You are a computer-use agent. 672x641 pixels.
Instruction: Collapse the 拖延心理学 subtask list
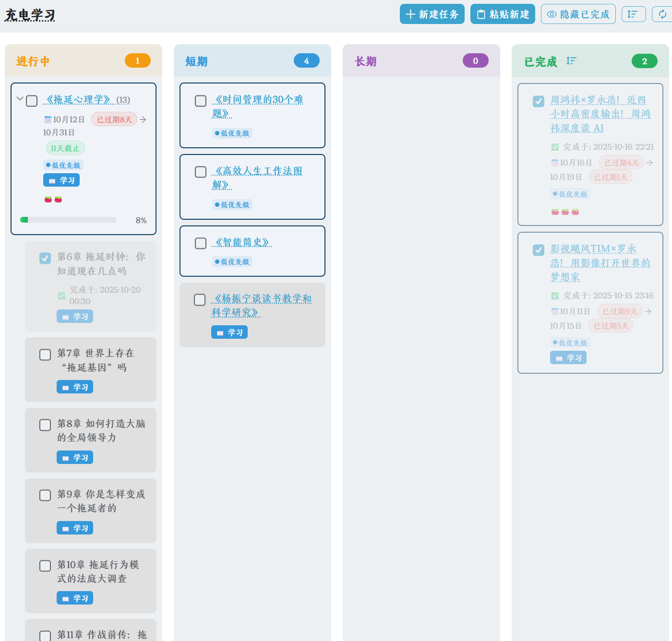(20, 98)
